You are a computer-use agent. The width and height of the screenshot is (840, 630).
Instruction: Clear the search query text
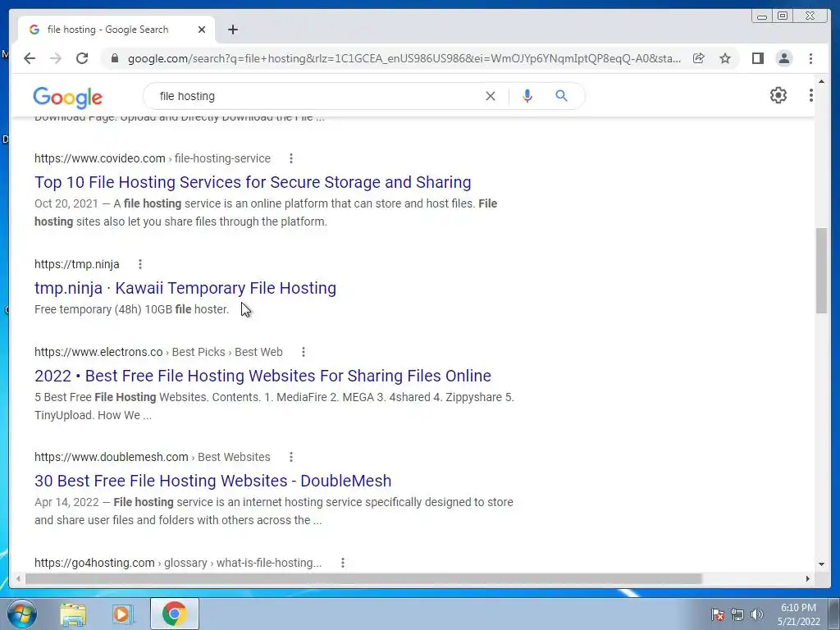[491, 96]
